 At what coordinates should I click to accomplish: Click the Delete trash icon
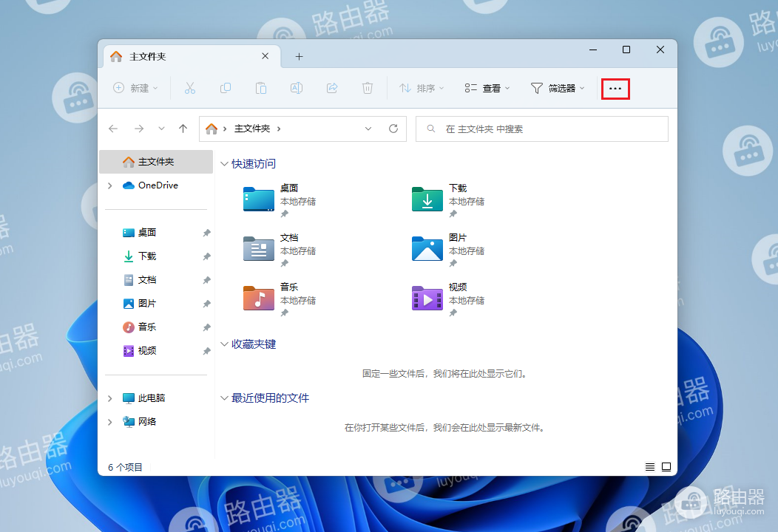367,88
